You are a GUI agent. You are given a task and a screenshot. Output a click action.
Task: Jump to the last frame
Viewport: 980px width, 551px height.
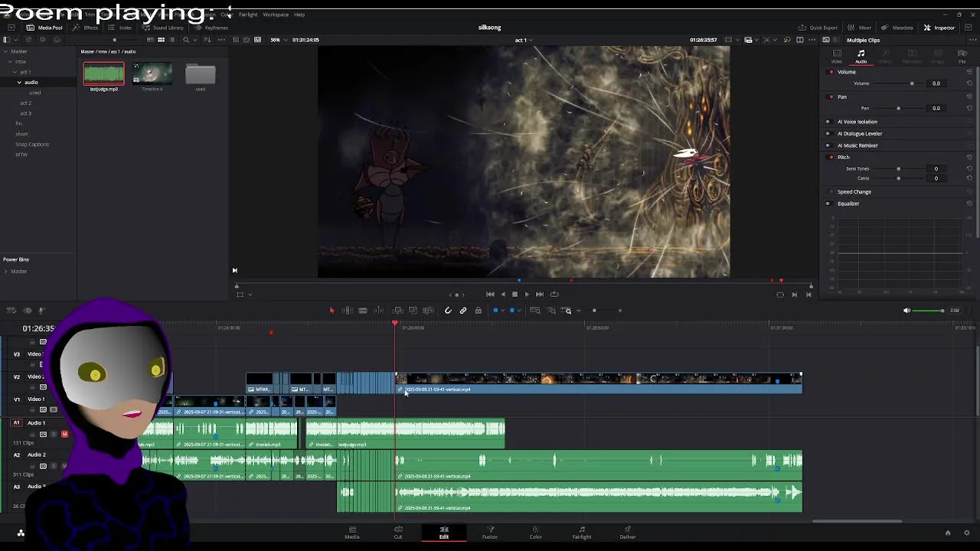[x=540, y=294]
